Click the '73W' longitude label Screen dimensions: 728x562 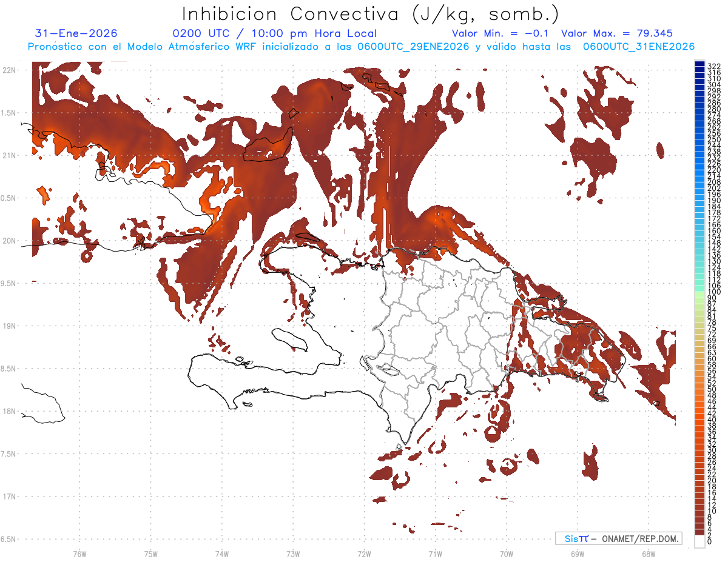coord(293,554)
